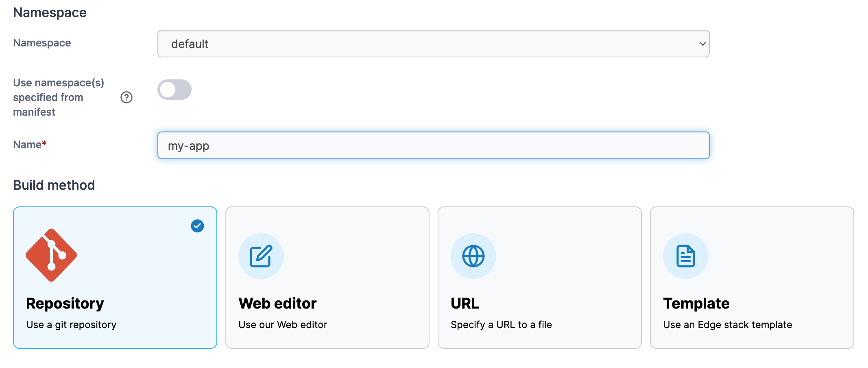The height and width of the screenshot is (368, 868).
Task: Click the Web editor pencil icon
Action: (x=261, y=256)
